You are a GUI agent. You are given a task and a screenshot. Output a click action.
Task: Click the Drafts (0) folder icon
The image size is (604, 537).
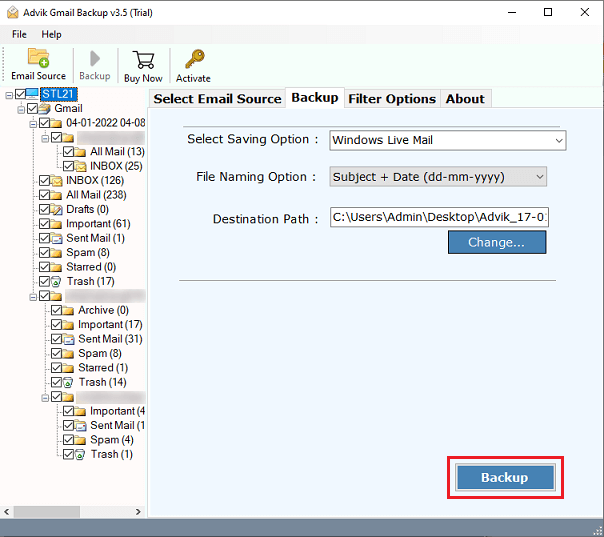(56, 209)
